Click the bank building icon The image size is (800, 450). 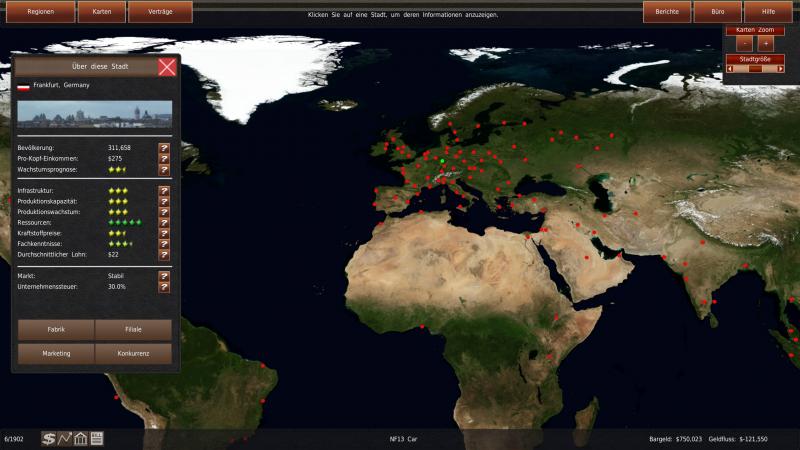(80, 438)
